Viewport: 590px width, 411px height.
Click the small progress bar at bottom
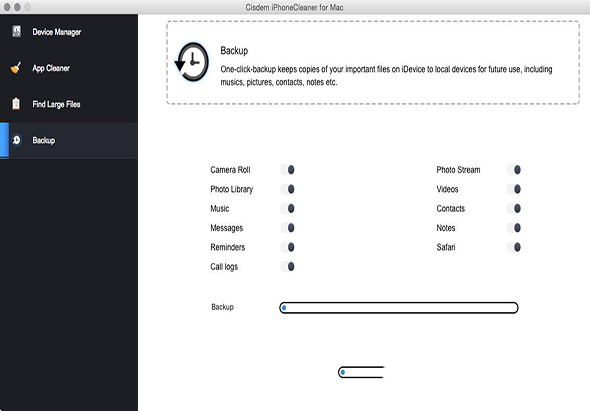tap(361, 372)
